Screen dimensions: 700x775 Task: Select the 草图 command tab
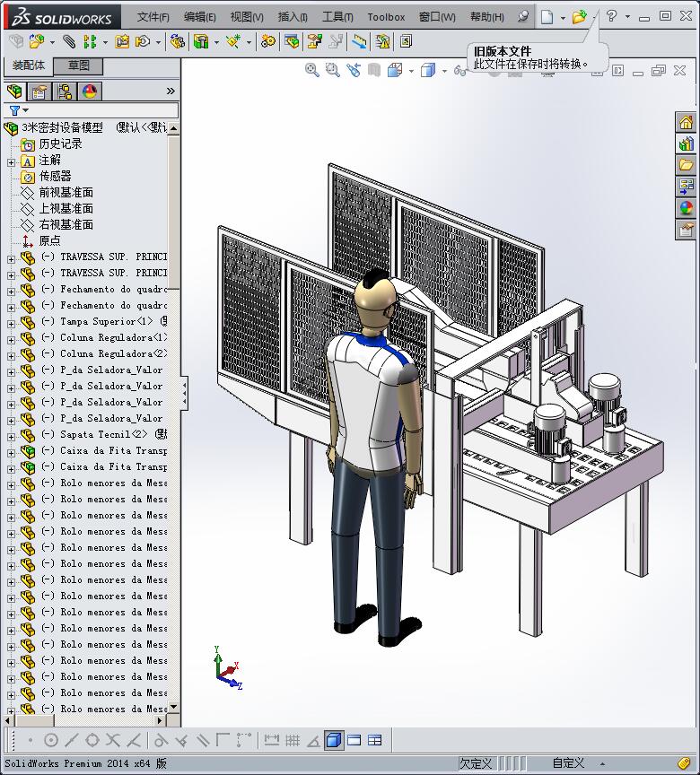coord(79,65)
